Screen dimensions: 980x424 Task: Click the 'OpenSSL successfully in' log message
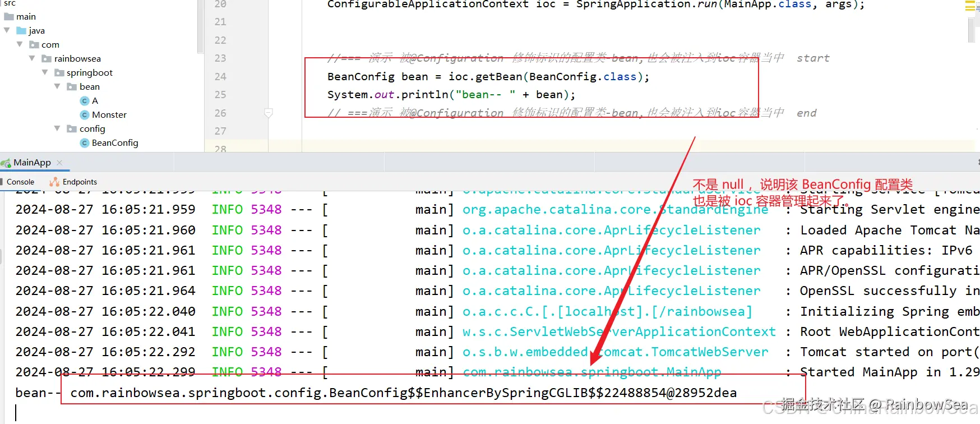(890, 291)
